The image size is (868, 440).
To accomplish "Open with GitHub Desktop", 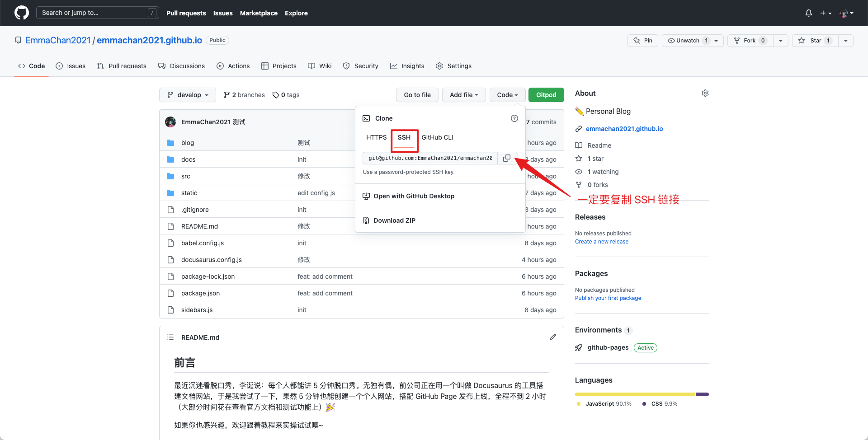I will point(414,196).
